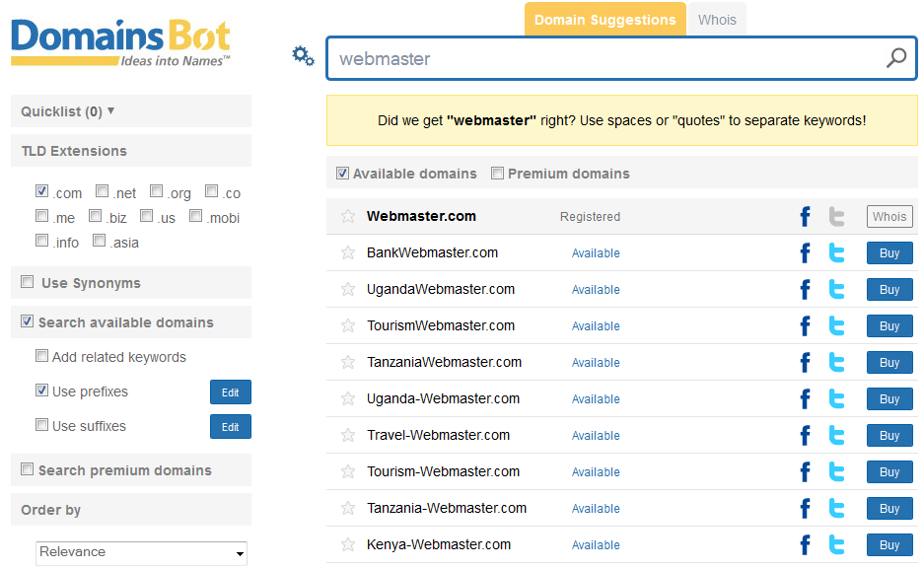Star Uganda-Webmaster.com domain
The image size is (924, 569).
[348, 399]
